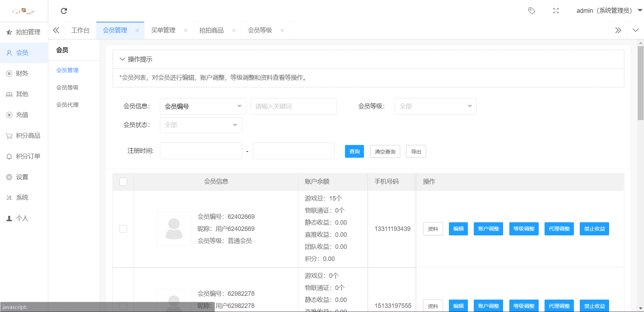Viewport: 644px width, 312px height.
Task: Select 会员管理 in the submenu
Action: (x=67, y=70)
